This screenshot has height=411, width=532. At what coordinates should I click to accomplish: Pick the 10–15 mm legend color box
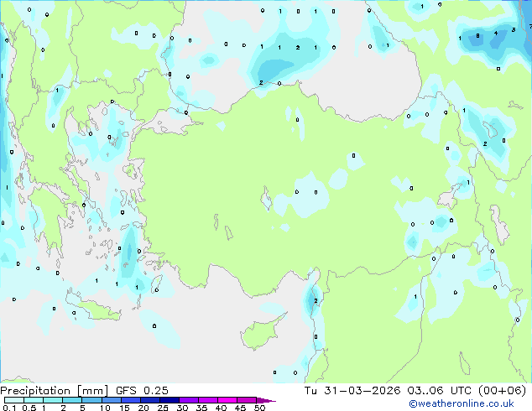pyautogui.click(x=112, y=400)
